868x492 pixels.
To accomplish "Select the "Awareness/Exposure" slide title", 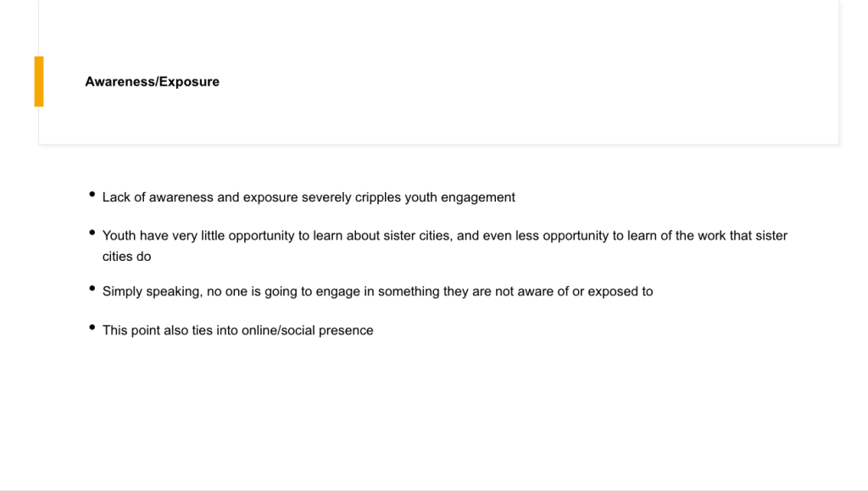I will (x=152, y=82).
